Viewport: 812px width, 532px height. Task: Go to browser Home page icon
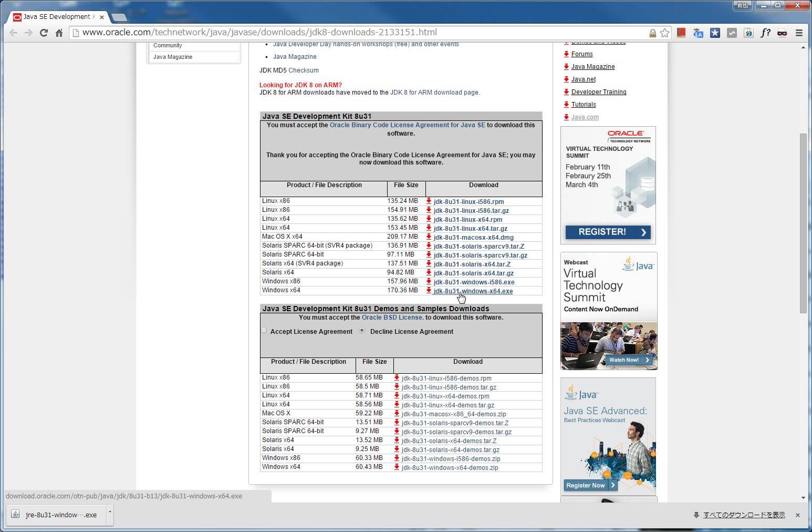click(x=59, y=33)
